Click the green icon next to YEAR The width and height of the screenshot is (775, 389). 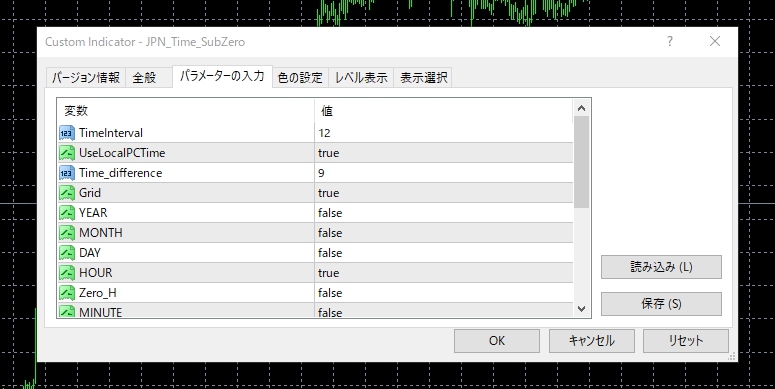tap(67, 213)
